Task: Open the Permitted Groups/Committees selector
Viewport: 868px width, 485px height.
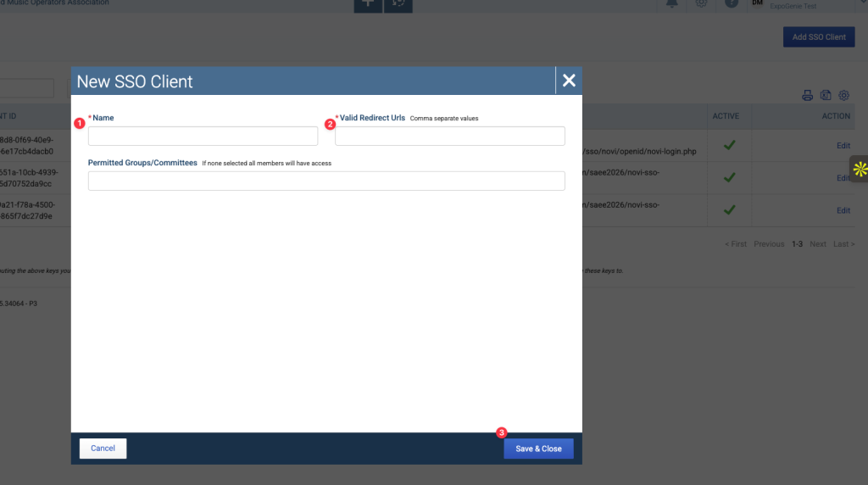Action: 326,181
